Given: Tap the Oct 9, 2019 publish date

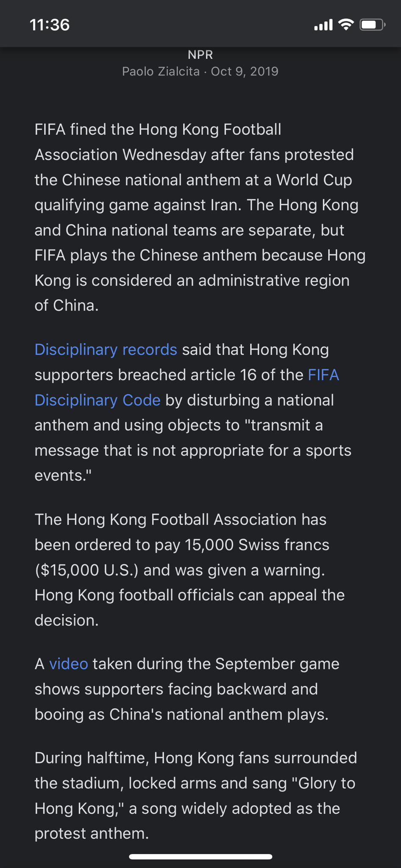Looking at the screenshot, I should click(245, 71).
